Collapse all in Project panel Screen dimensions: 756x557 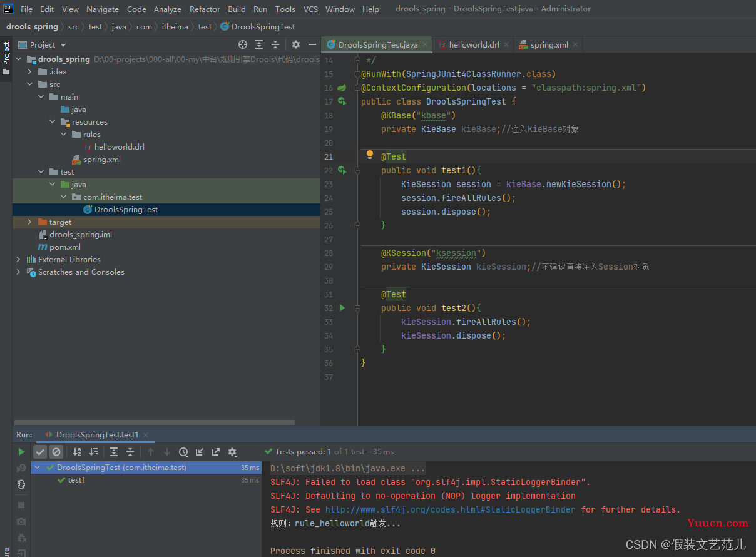pos(275,44)
